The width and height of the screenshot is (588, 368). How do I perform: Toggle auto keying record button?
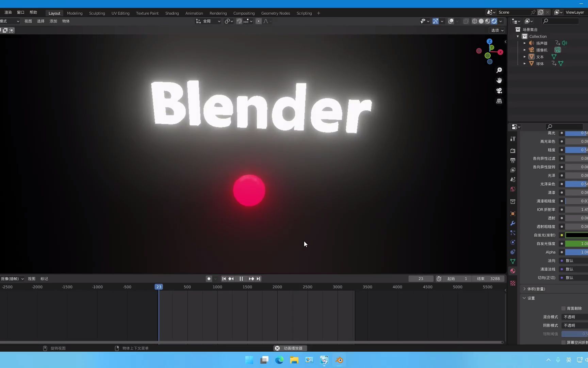(209, 279)
